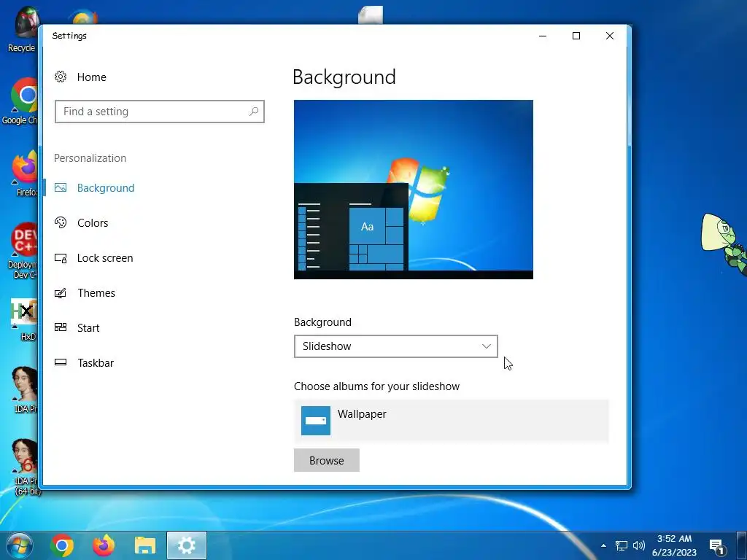Image resolution: width=747 pixels, height=560 pixels.
Task: Click the Settings gear taskbar button
Action: tap(186, 545)
